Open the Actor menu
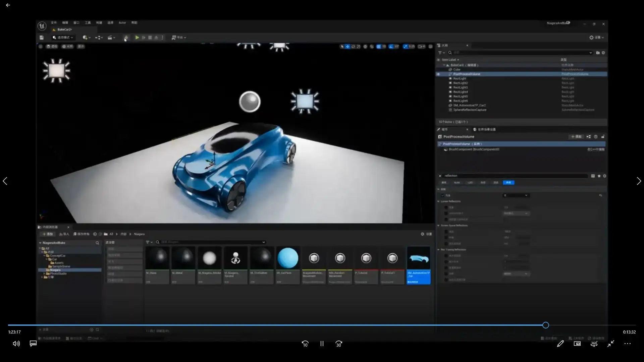 [122, 23]
